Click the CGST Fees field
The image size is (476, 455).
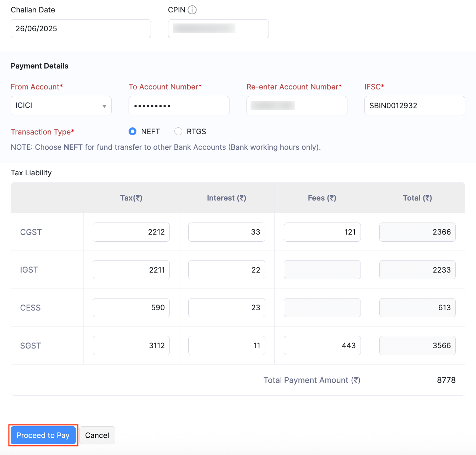[322, 232]
